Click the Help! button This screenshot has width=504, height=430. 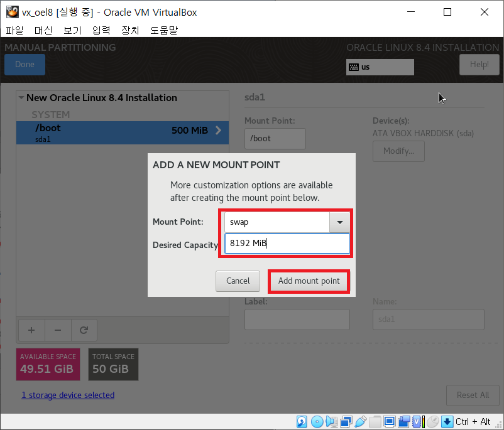coord(479,64)
